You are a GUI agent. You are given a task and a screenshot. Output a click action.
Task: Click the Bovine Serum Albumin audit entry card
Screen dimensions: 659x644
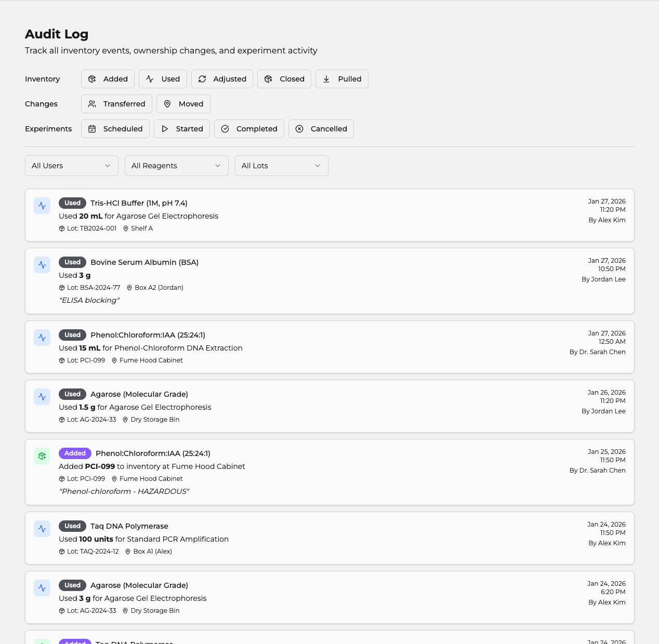329,281
